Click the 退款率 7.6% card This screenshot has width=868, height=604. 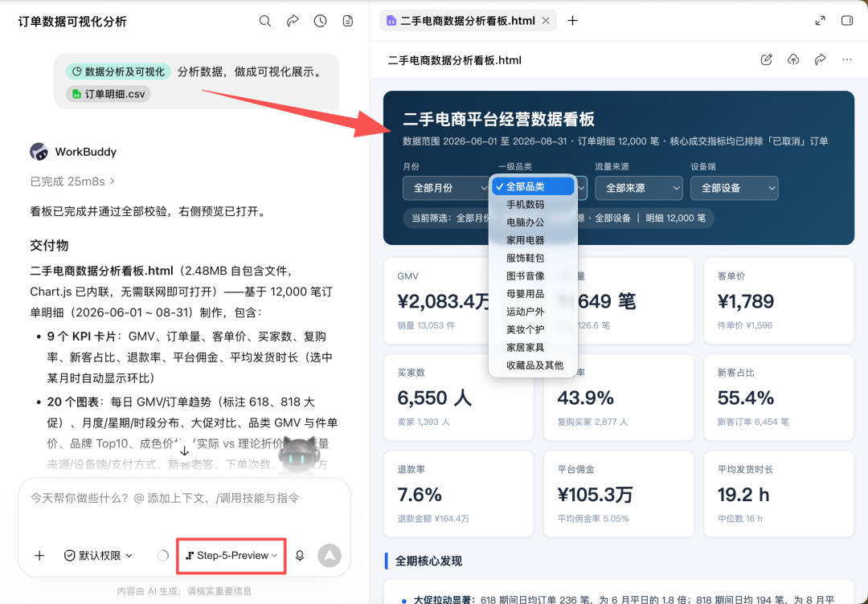click(x=458, y=494)
